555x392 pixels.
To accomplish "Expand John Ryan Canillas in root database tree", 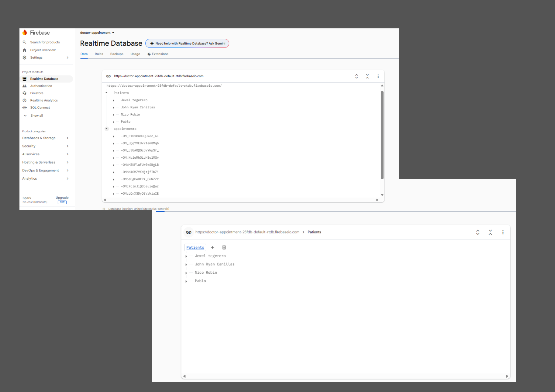I will click(113, 108).
